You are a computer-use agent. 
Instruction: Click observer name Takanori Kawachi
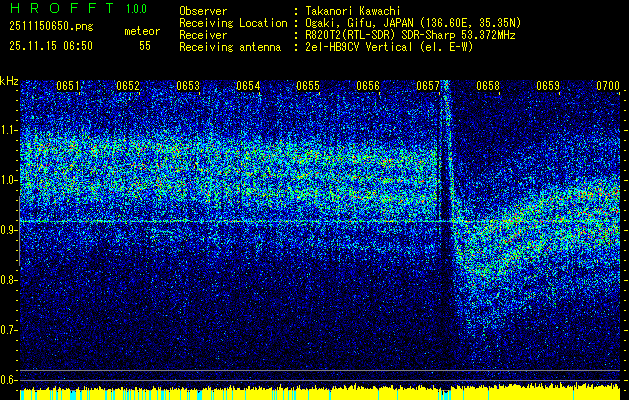click(x=353, y=11)
